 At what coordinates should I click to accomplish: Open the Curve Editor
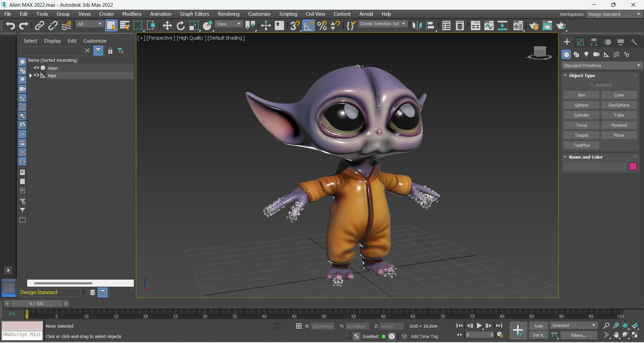[489, 25]
